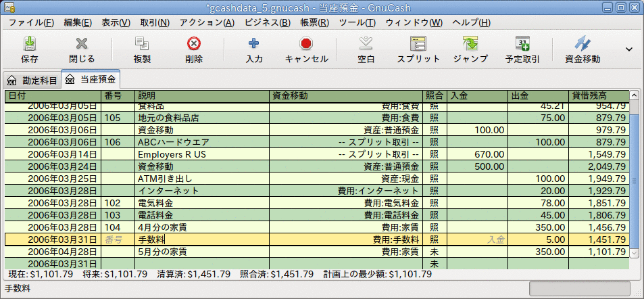Click the 2006年04月28日 date cell
The width and height of the screenshot is (644, 299).
point(53,251)
